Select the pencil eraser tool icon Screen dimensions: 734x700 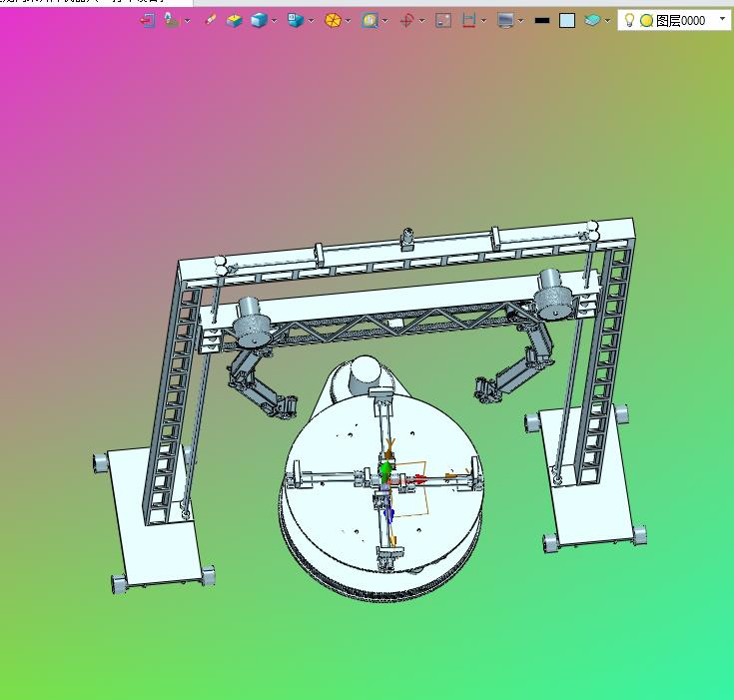click(x=210, y=20)
